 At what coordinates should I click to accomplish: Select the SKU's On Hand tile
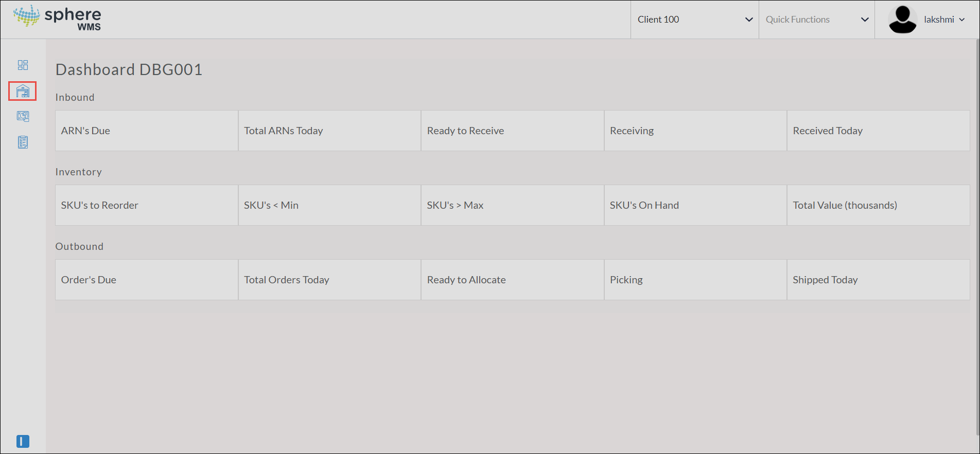[695, 205]
